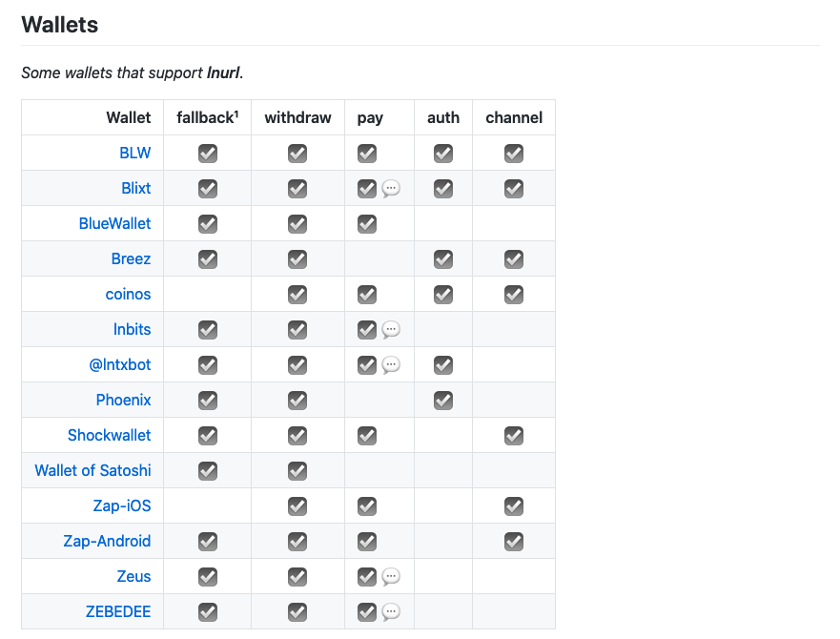The width and height of the screenshot is (840, 639).
Task: Click the speech bubble icon in Zeus row
Action: click(x=391, y=577)
